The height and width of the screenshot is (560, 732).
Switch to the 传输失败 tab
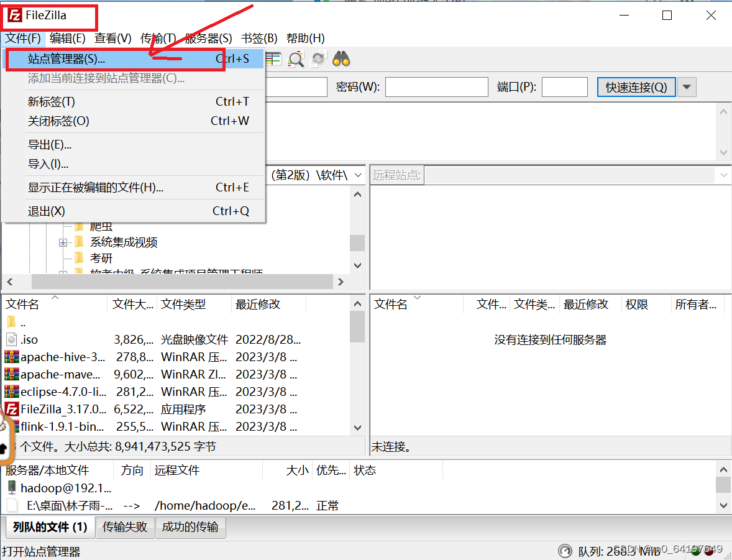click(x=125, y=527)
